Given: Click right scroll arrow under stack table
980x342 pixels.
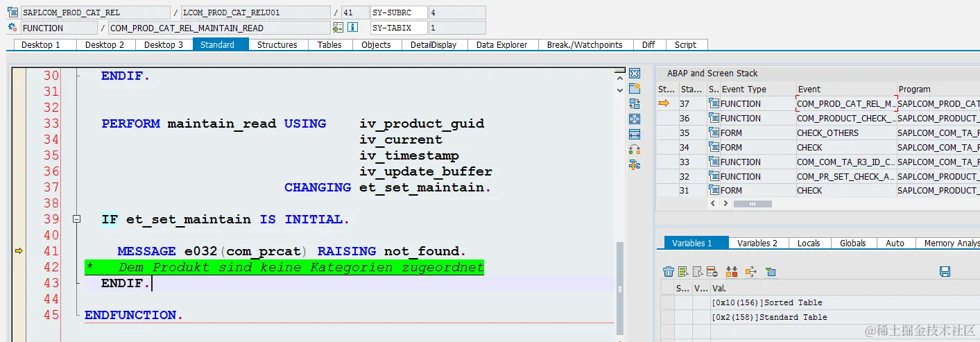Looking at the screenshot, I should [726, 204].
